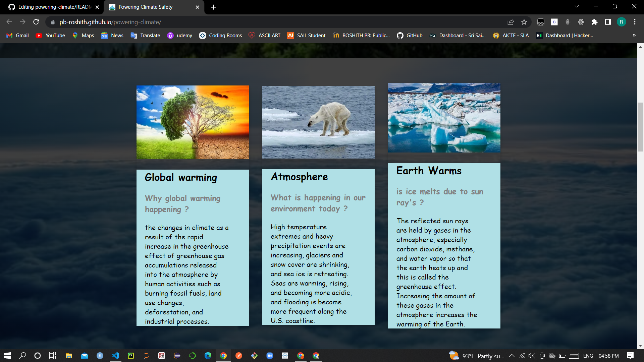Reload the Powering Climate page
The image size is (644, 362).
[x=36, y=22]
